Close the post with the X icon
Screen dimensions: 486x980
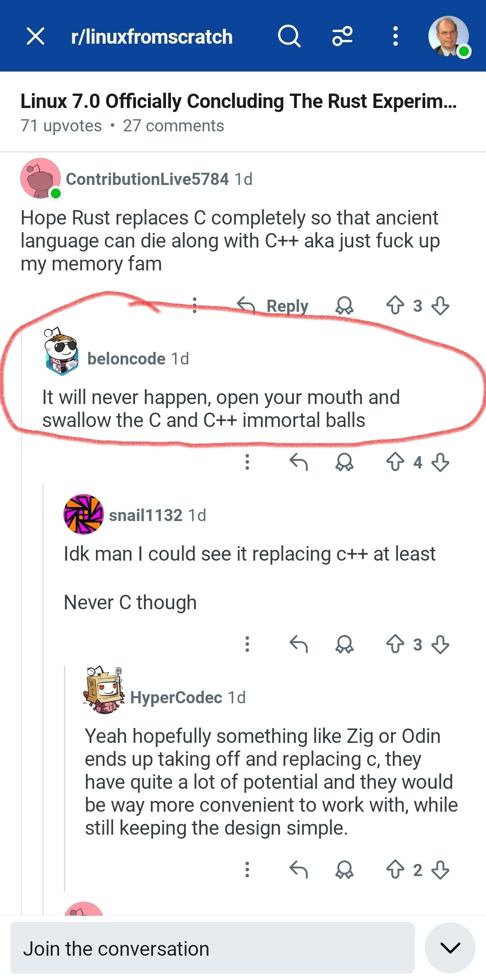coord(36,36)
